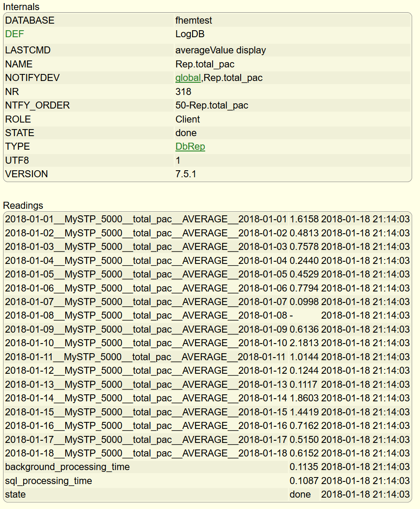Click the state reading's done value
The image size is (420, 509).
point(300,495)
